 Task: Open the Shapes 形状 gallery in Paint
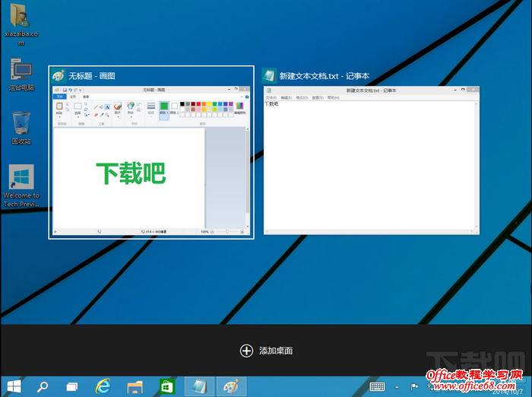point(131,110)
